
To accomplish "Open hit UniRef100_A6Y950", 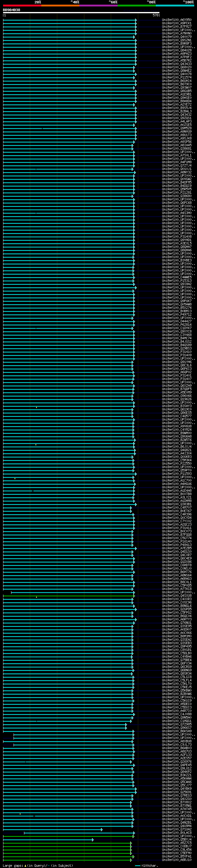I will (x=177, y=20).
